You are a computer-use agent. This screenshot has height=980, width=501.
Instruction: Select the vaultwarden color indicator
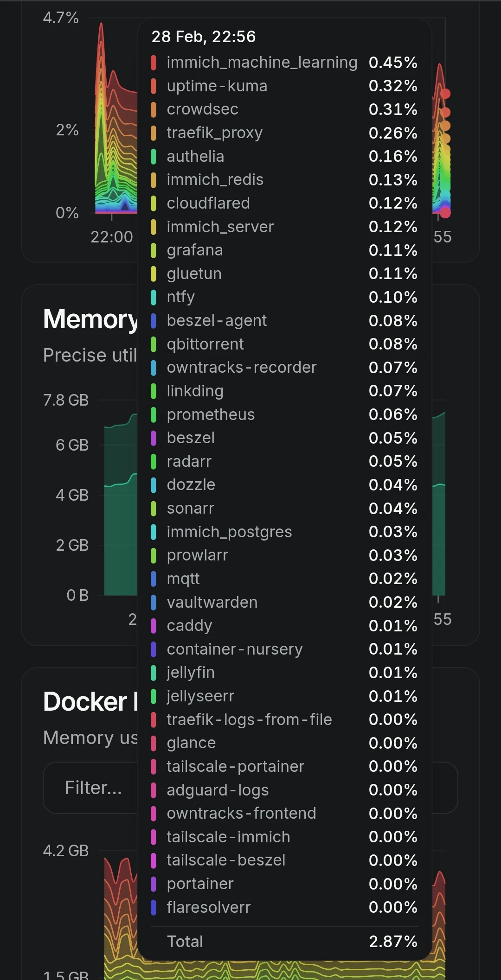coord(154,602)
